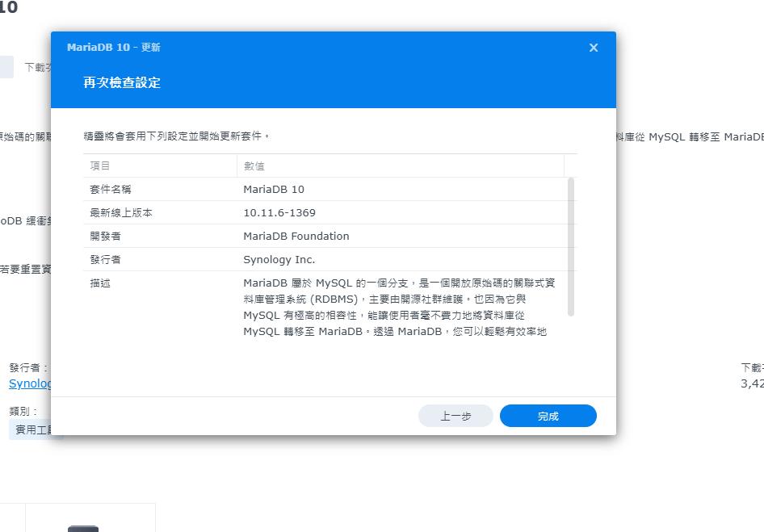This screenshot has height=532, width=764.
Task: Click the 精靈將會套用下列設定 instruction text
Action: 177,136
